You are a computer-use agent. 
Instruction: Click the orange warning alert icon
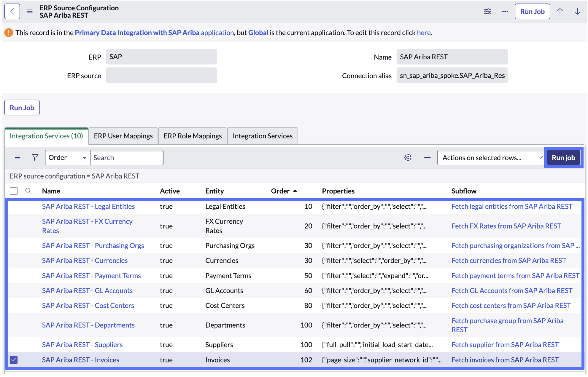[x=9, y=33]
